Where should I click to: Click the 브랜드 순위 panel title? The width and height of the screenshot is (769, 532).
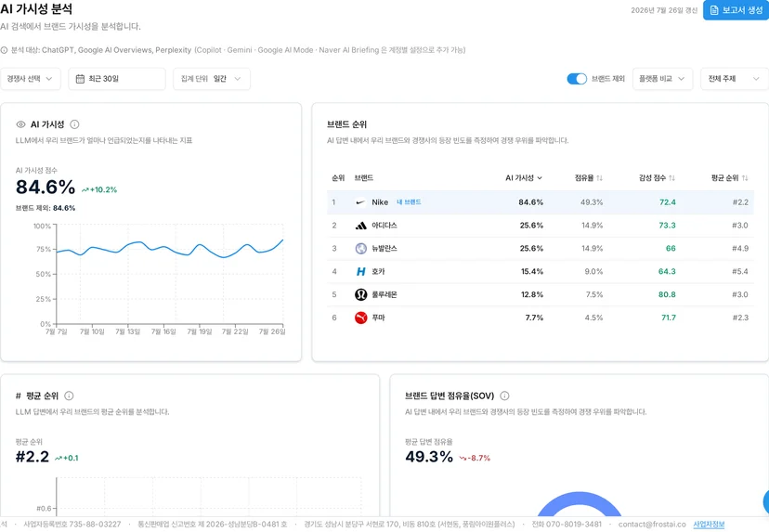coord(346,124)
